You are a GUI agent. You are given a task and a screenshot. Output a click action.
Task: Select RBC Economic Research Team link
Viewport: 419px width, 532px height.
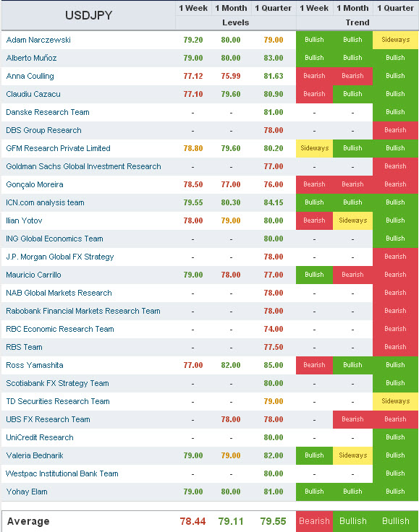click(60, 329)
